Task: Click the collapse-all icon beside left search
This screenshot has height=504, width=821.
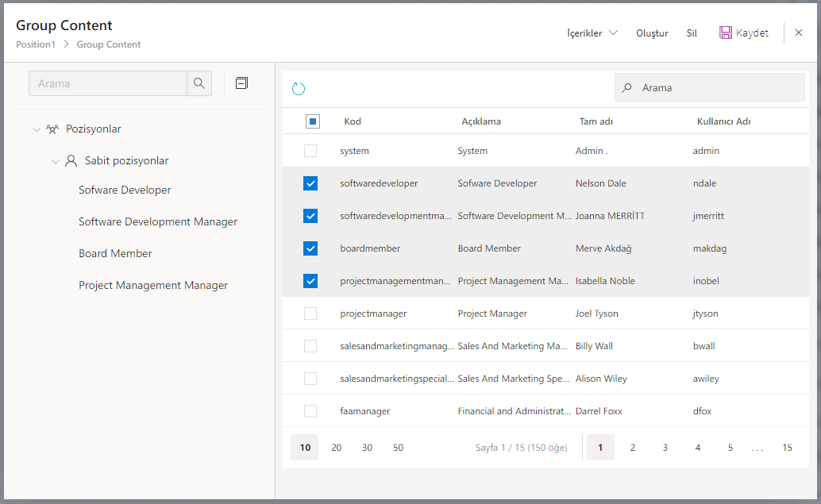Action: click(x=242, y=83)
